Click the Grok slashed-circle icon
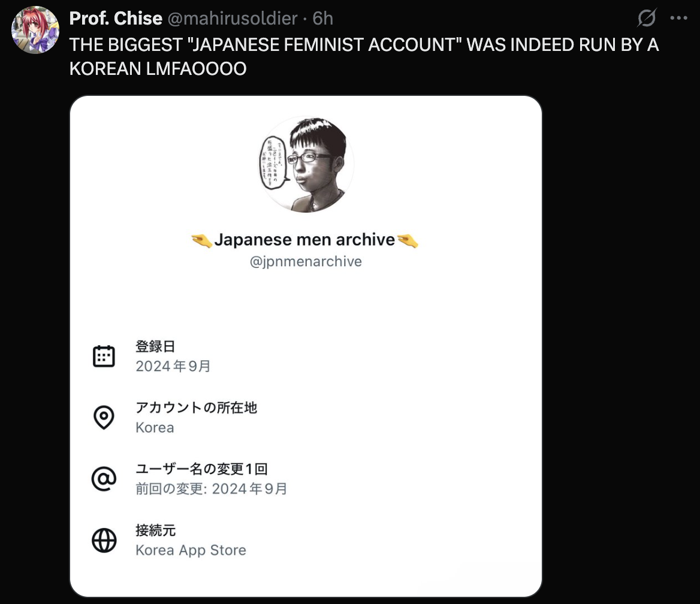 click(x=647, y=18)
